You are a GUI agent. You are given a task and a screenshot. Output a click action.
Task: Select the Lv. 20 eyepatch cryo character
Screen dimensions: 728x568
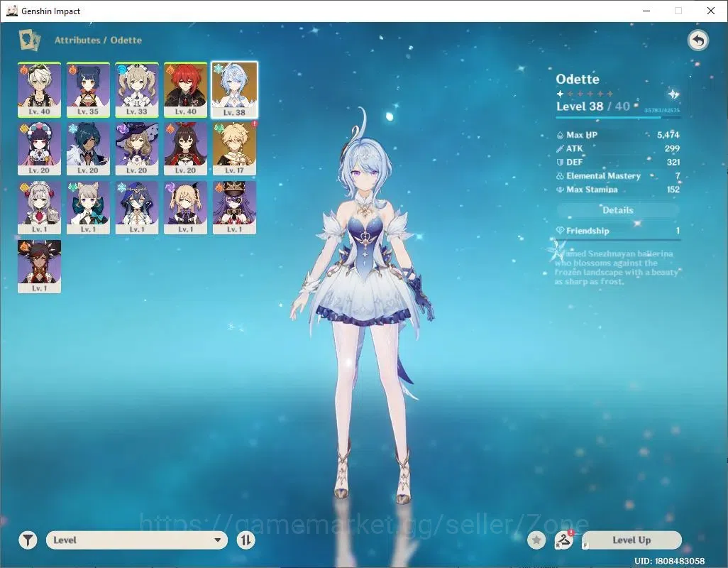88,148
